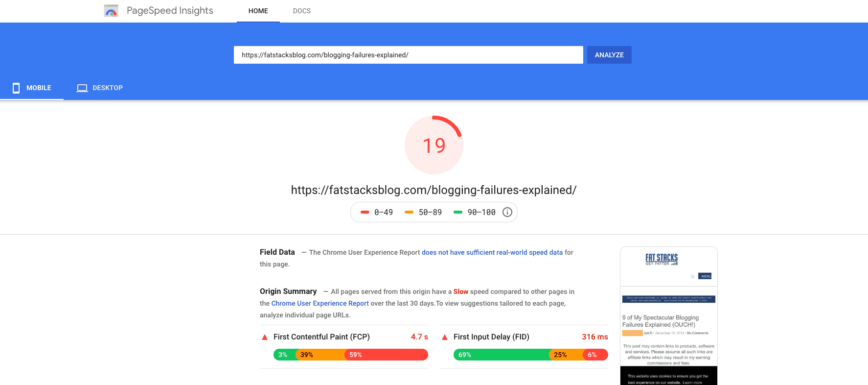Click the FID red warning triangle
The image size is (868, 385).
(x=444, y=337)
